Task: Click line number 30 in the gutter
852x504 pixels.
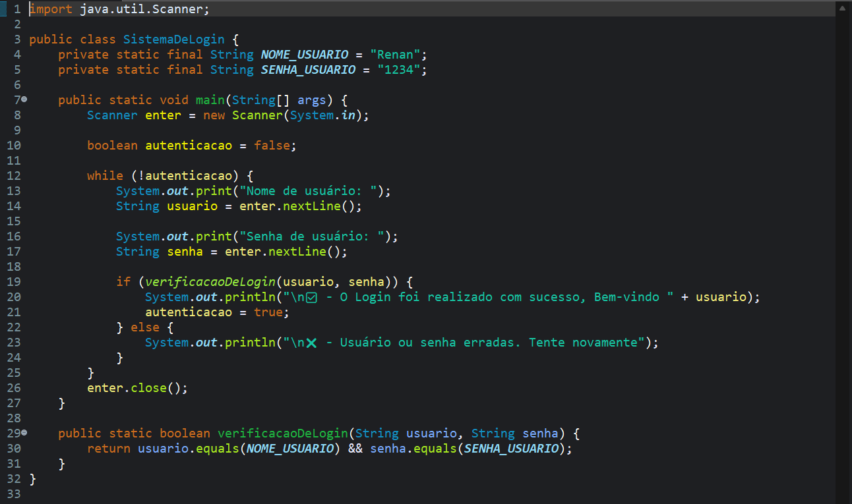Action: point(13,448)
